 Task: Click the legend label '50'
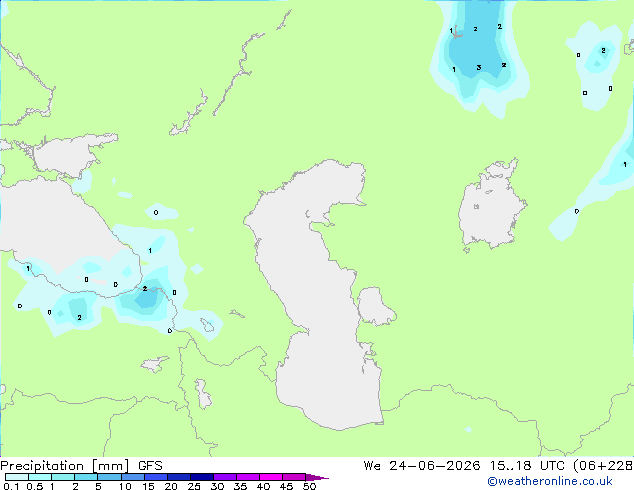309,486
